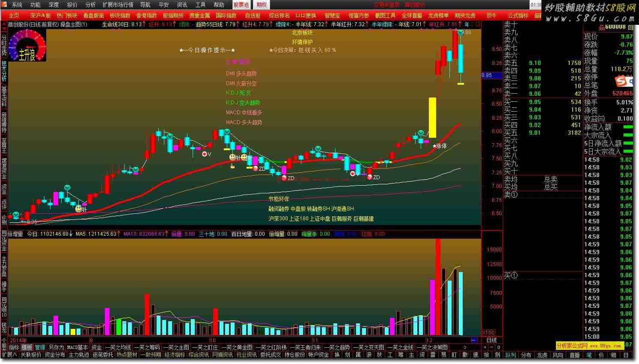Open the 综合资讯 tab
This screenshot has height=364, width=639.
point(199,355)
